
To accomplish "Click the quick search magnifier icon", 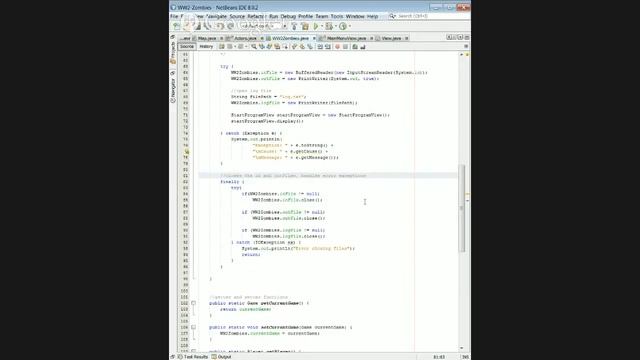I will [392, 16].
